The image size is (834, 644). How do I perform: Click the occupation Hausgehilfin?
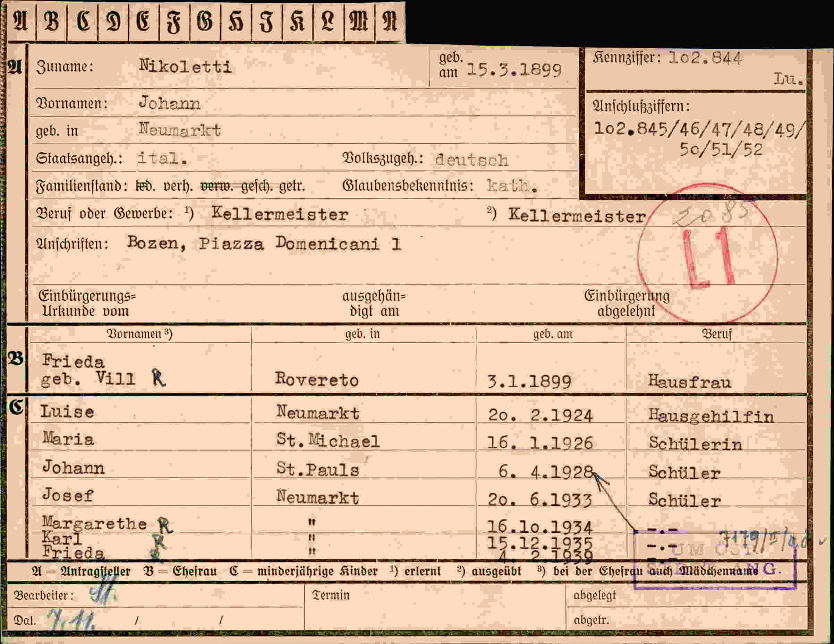(x=711, y=416)
